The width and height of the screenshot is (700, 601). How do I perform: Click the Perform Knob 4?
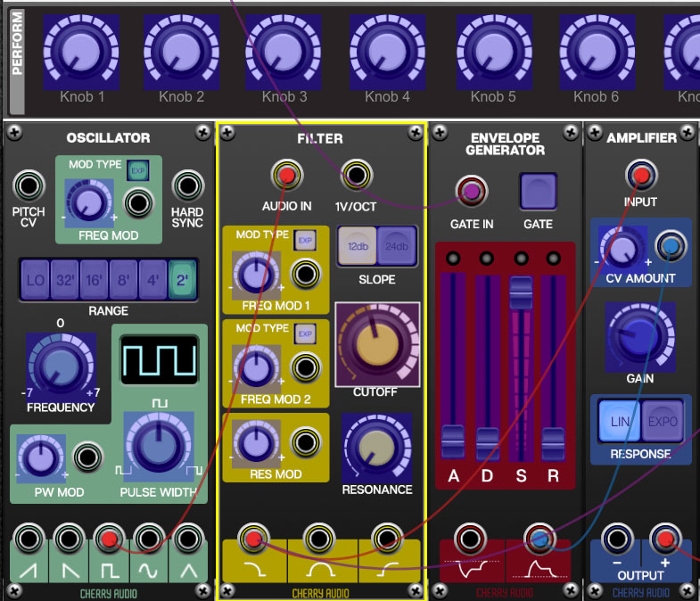point(388,53)
